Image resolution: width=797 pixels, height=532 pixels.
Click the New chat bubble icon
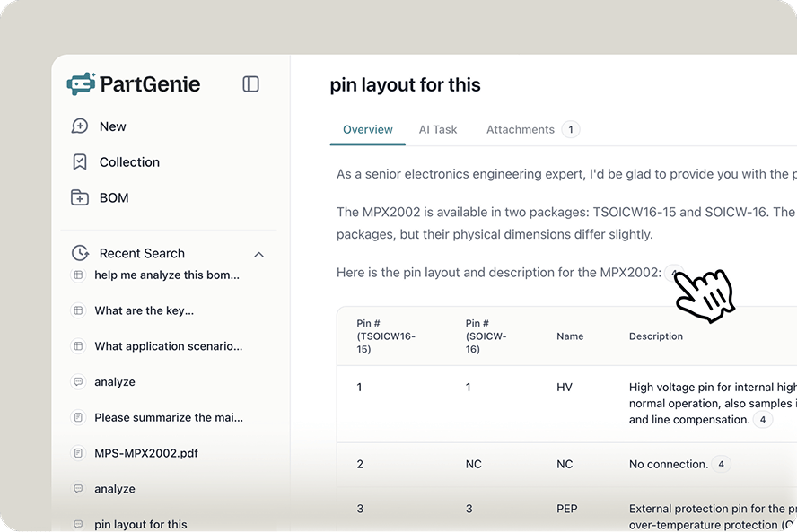79,126
